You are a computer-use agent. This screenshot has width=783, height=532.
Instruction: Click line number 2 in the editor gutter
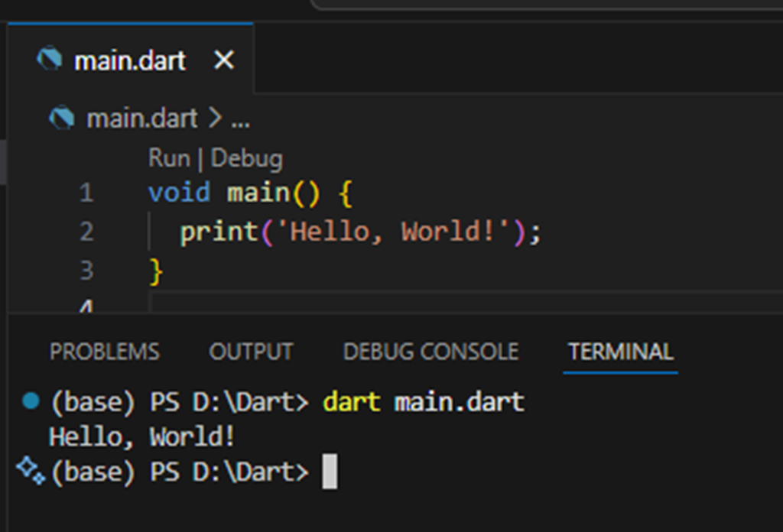(x=86, y=231)
